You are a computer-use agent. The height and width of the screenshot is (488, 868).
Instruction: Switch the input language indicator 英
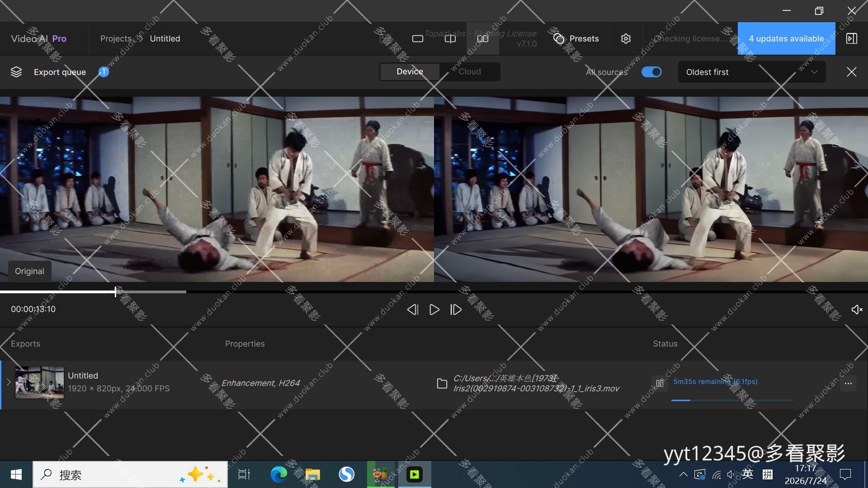point(748,474)
